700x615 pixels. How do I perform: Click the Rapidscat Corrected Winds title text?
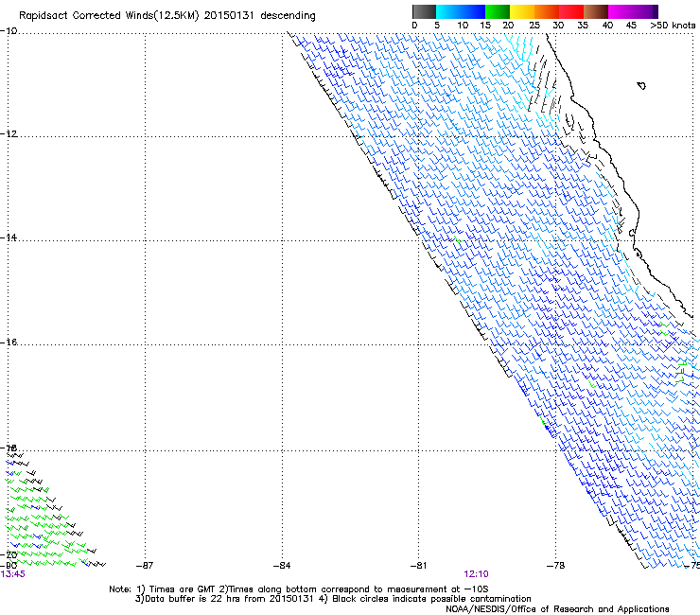point(167,16)
